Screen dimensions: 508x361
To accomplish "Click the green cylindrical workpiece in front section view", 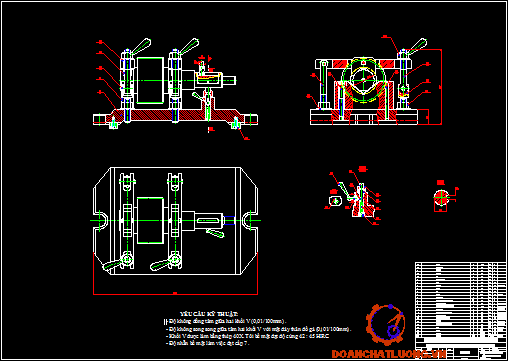I will click(x=150, y=80).
